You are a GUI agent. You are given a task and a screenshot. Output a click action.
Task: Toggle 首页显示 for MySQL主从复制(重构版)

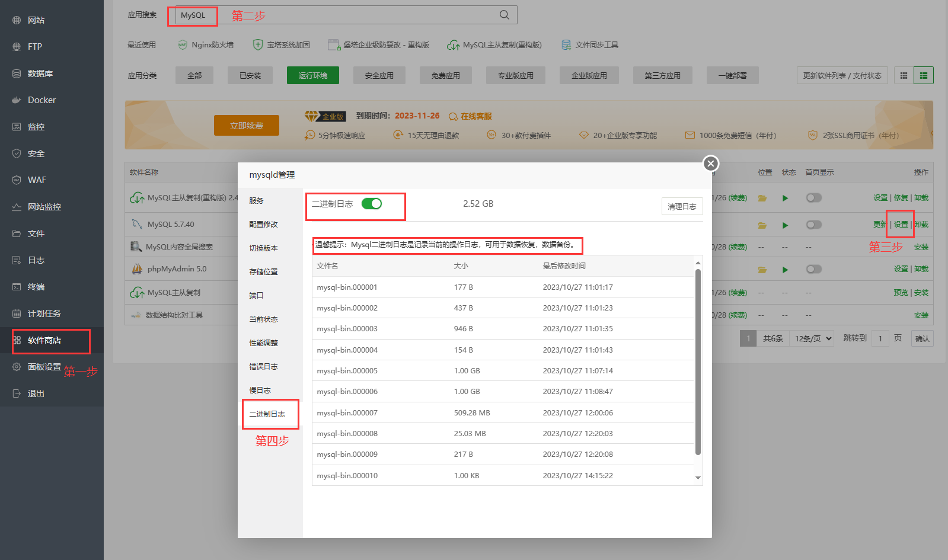(x=814, y=198)
